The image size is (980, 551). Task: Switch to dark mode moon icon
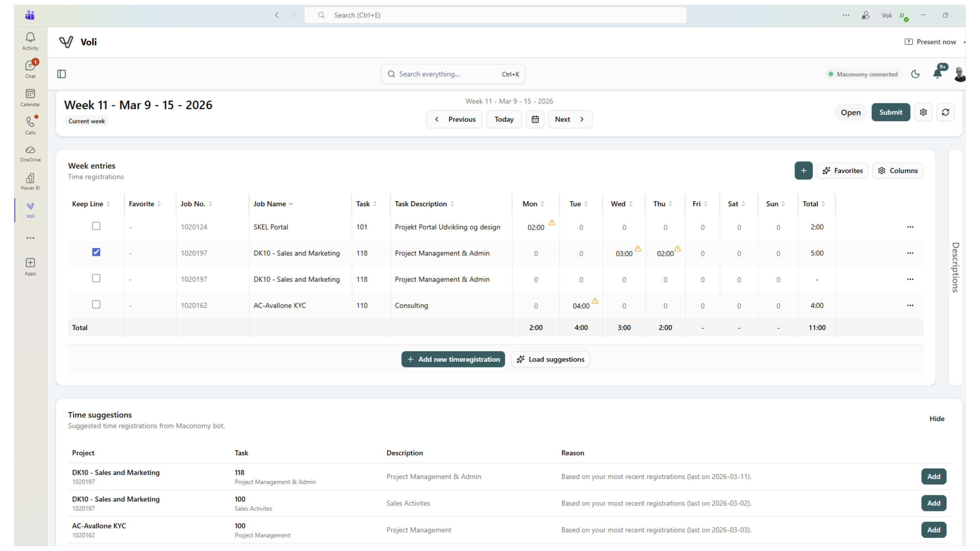pyautogui.click(x=915, y=74)
